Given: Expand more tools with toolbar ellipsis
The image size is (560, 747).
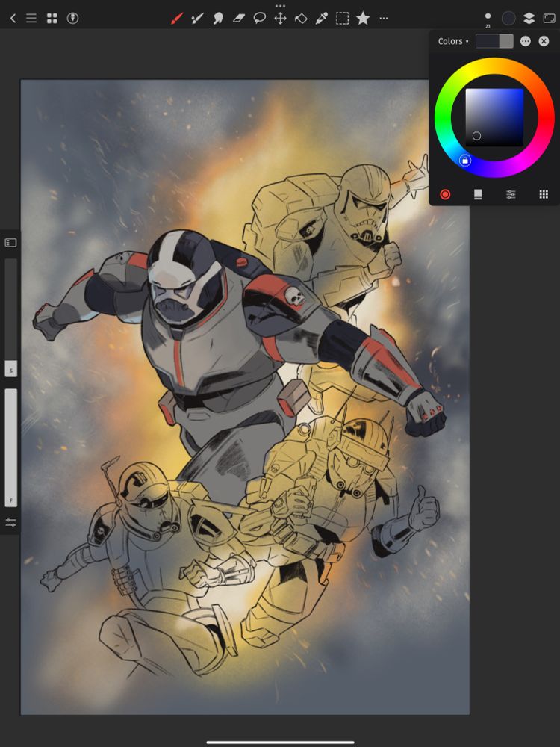Looking at the screenshot, I should pos(384,19).
